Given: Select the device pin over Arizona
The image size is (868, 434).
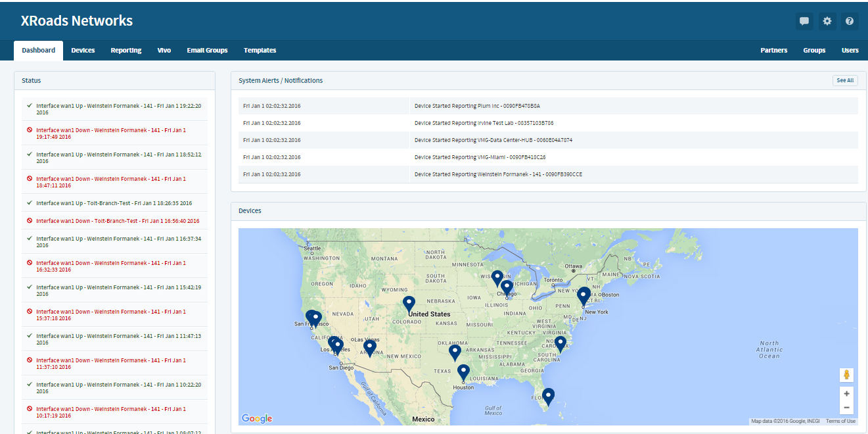Looking at the screenshot, I should pos(370,348).
